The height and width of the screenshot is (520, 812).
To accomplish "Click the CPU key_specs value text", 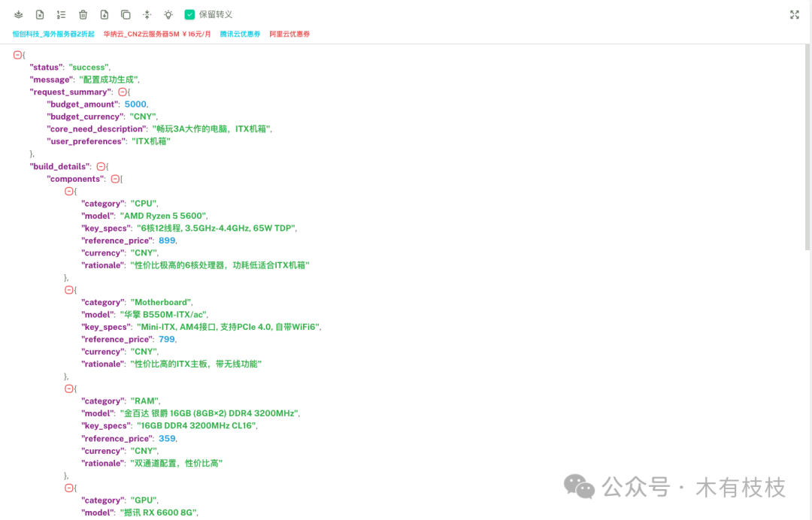I will click(x=217, y=228).
